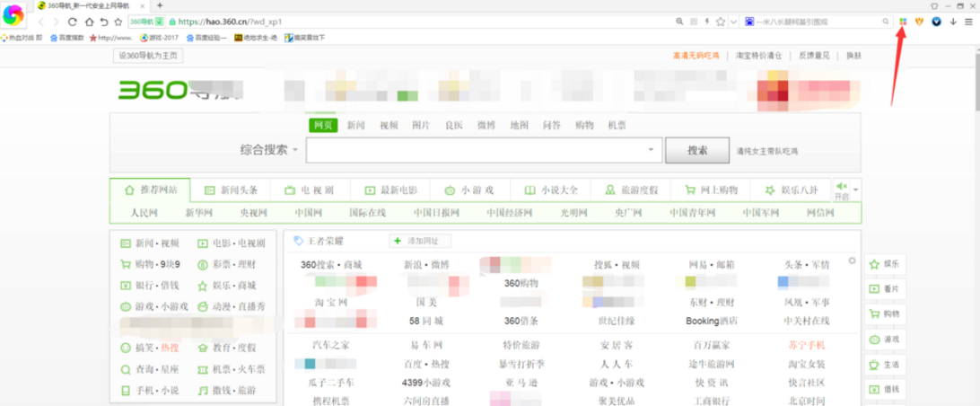Click the orange shield extension icon
The height and width of the screenshot is (406, 980).
(x=919, y=22)
